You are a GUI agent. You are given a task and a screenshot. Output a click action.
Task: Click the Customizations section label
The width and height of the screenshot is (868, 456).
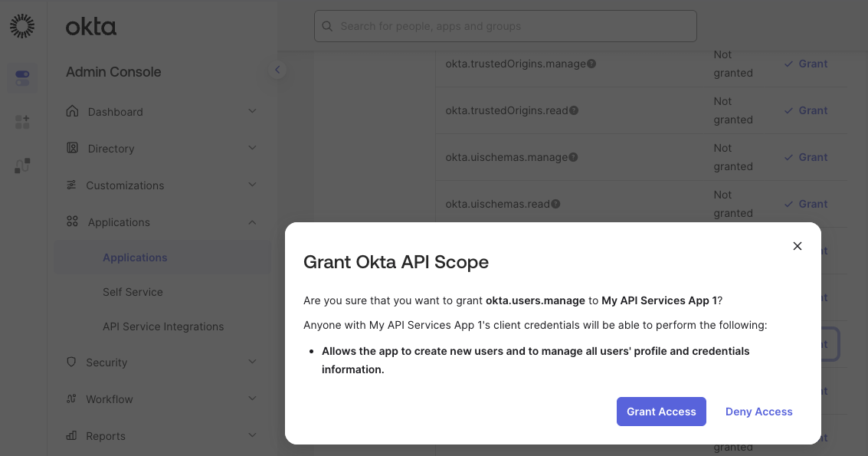tap(125, 185)
